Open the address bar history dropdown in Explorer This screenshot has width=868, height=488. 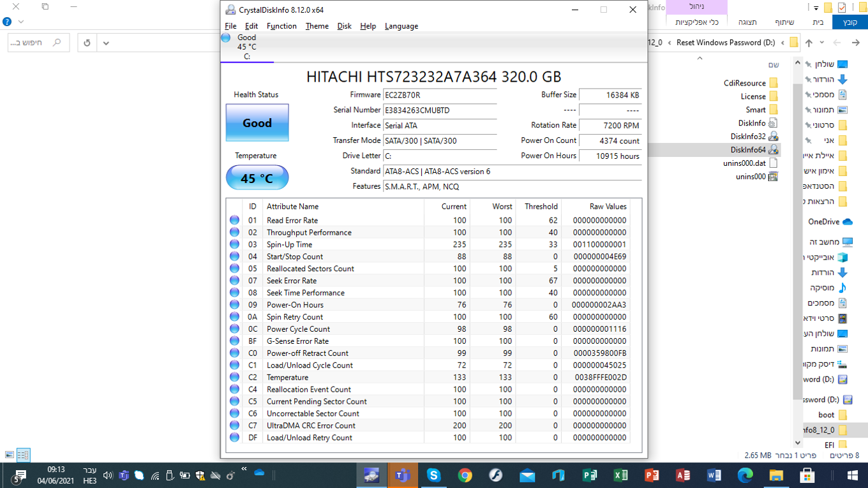tap(106, 43)
